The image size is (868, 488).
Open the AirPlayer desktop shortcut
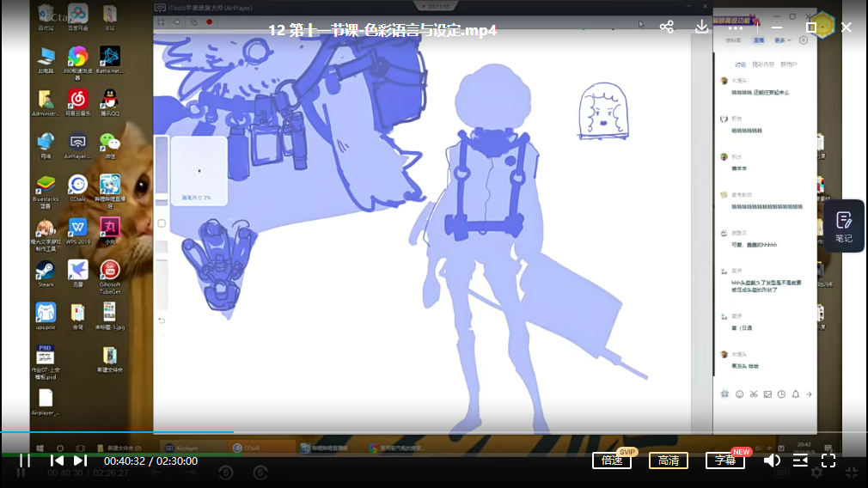click(77, 145)
